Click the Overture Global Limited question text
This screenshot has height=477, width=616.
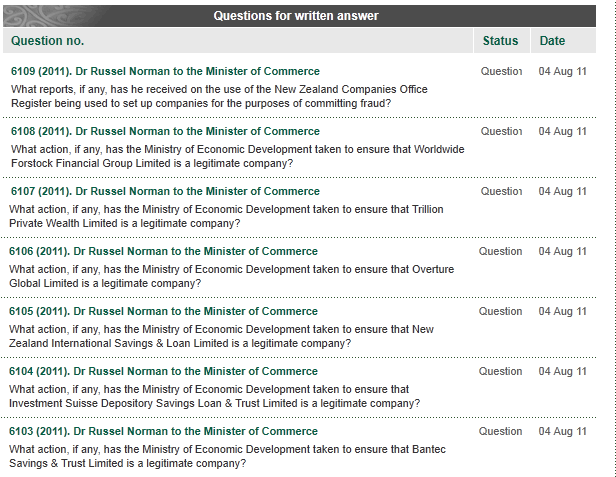tap(231, 276)
